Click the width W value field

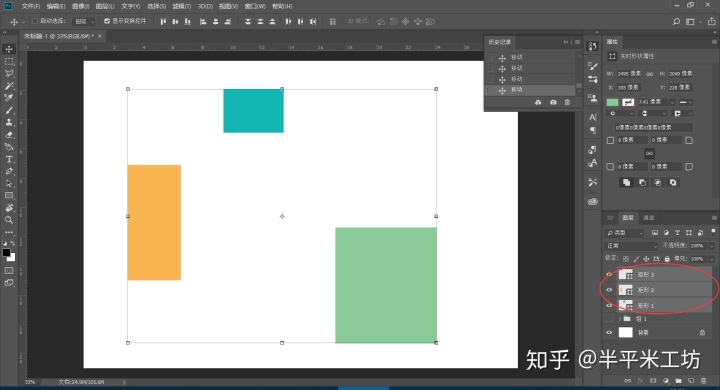coord(629,74)
